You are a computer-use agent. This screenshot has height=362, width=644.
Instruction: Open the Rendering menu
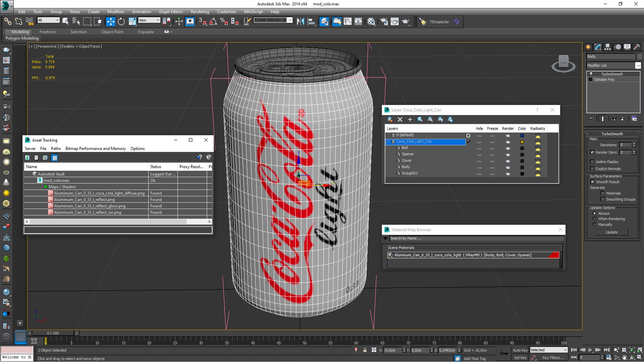(200, 11)
